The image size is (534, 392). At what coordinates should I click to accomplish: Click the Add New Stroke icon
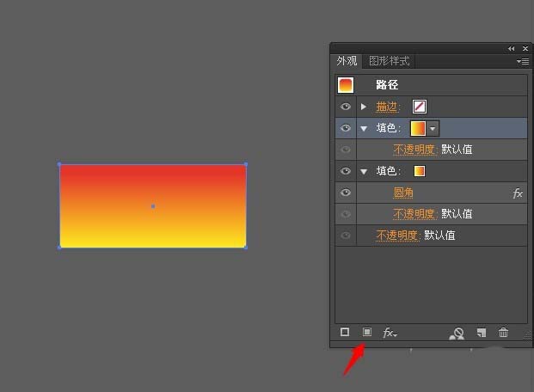pyautogui.click(x=345, y=332)
